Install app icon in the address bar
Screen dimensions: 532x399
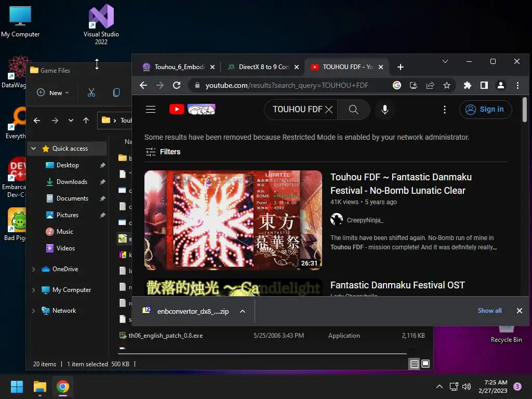click(413, 85)
